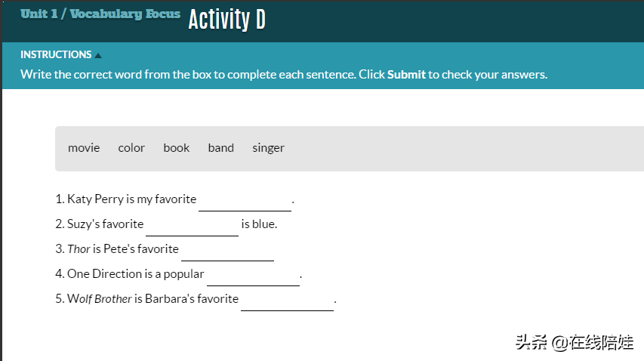Click the blank in the Wolf Brother sentence
644x361 pixels.
point(287,300)
